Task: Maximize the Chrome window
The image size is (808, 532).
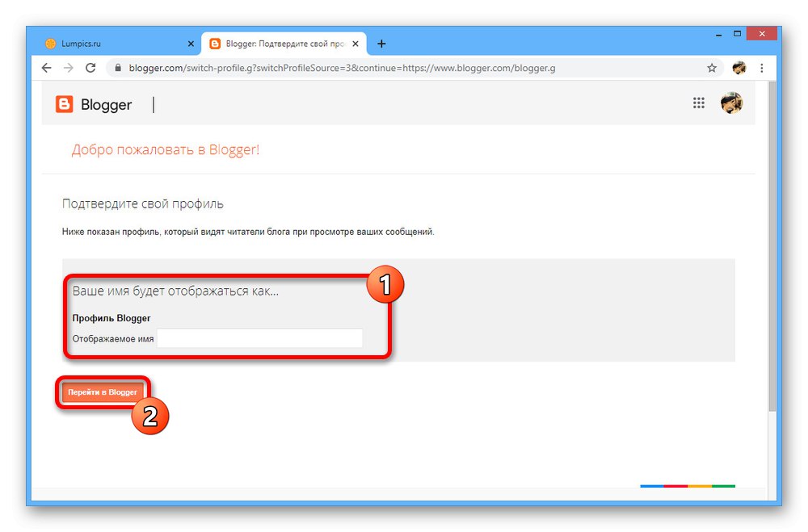Action: coord(738,34)
